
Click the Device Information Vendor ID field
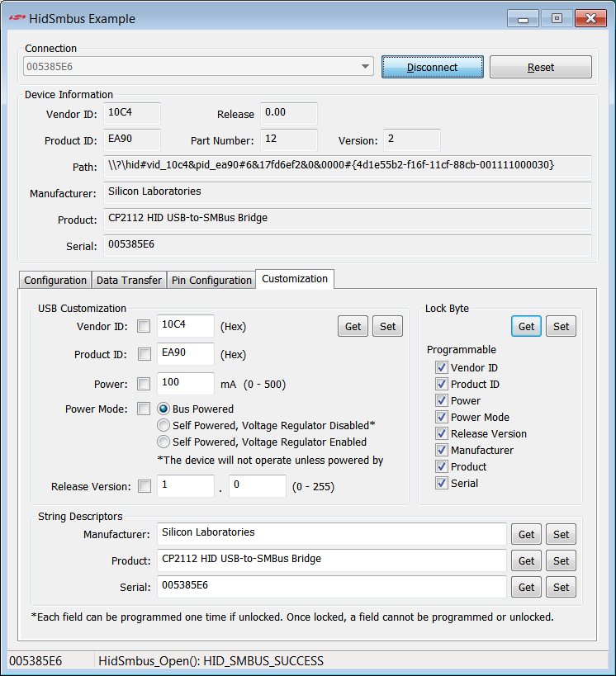(x=132, y=114)
